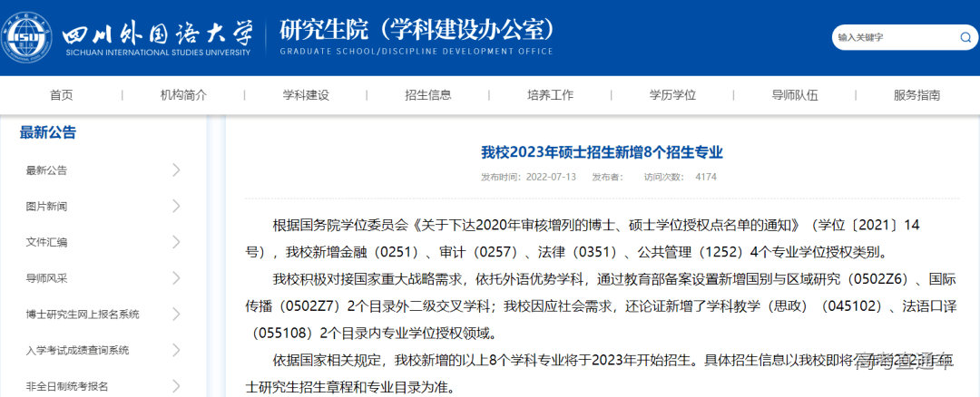Open the 首页 navigation menu
This screenshot has height=397, width=980.
point(62,95)
